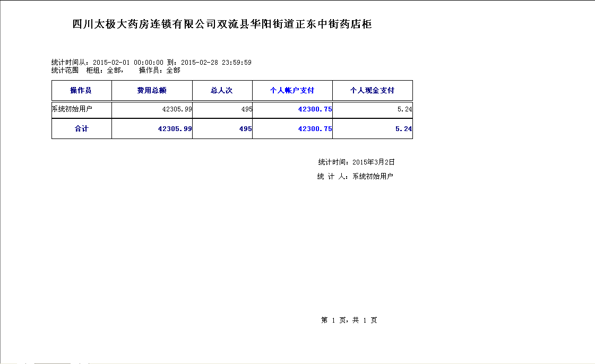Select the 个人帐户支付 column header
Screen dimensions: 595x364
292,90
